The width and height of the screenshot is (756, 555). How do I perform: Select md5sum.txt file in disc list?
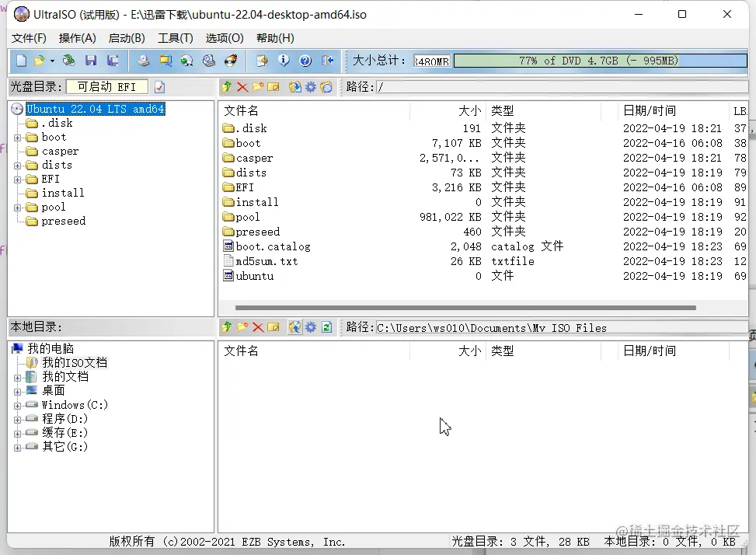pyautogui.click(x=267, y=261)
